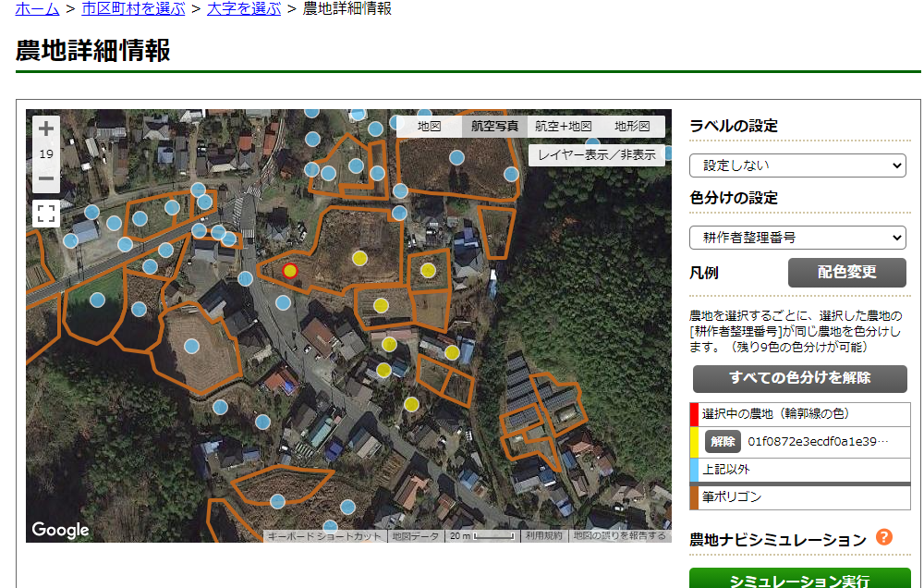
Task: Open help for 農地ナビシミュレーション question icon
Action: click(x=884, y=537)
